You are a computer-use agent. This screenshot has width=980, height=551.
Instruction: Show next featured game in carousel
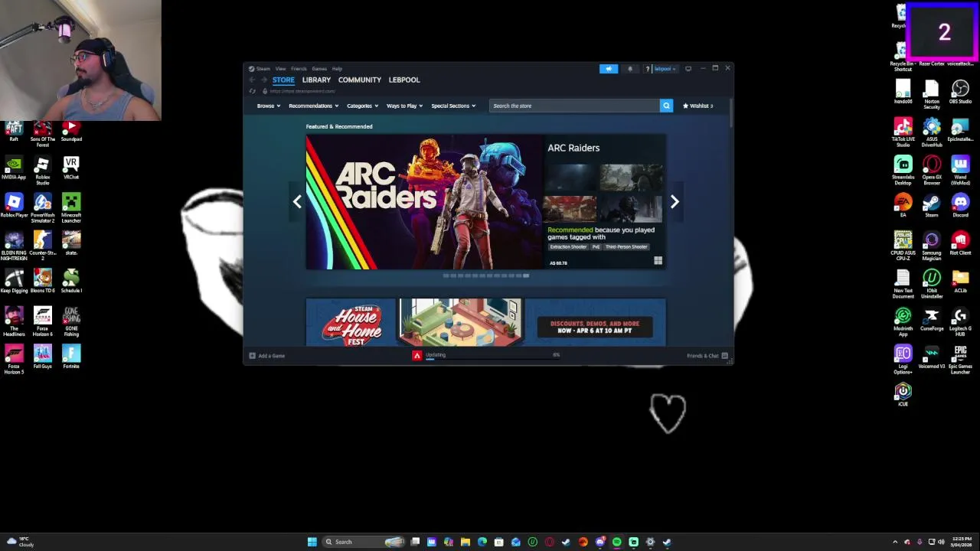(675, 202)
